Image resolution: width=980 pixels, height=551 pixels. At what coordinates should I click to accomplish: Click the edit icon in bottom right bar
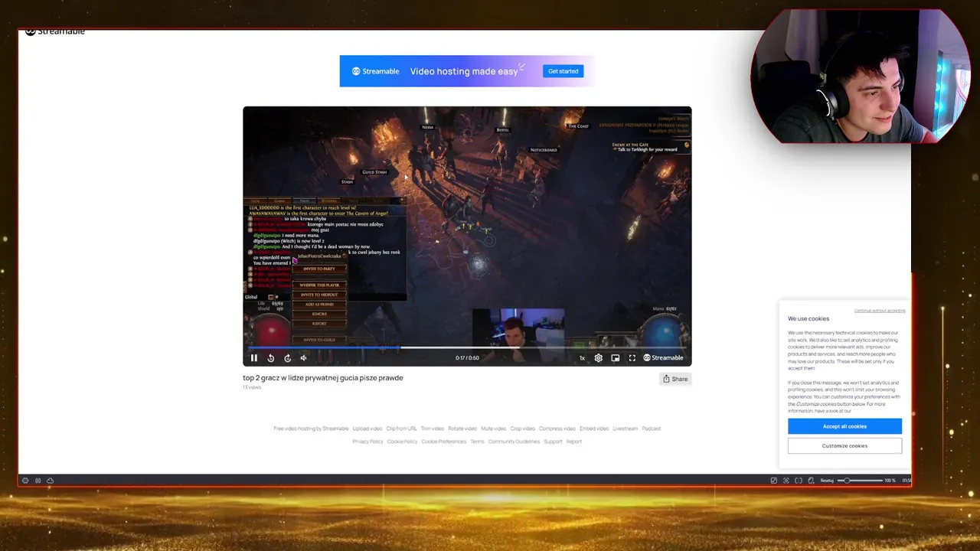774,481
